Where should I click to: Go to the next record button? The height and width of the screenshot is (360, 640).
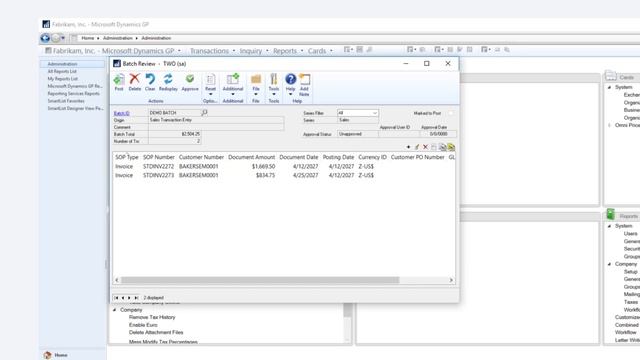129,298
